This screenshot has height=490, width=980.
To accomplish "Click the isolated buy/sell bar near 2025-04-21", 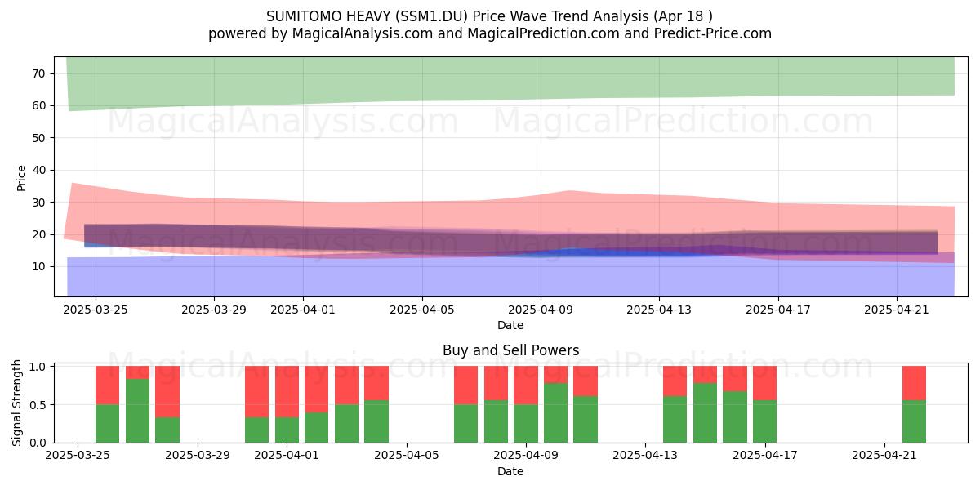I will click(x=914, y=404).
